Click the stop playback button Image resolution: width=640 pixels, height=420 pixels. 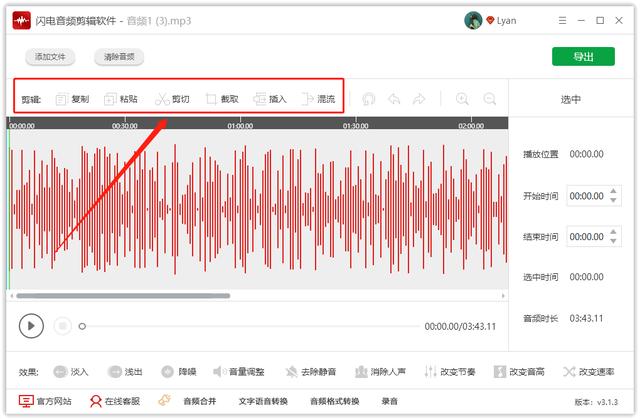click(63, 326)
